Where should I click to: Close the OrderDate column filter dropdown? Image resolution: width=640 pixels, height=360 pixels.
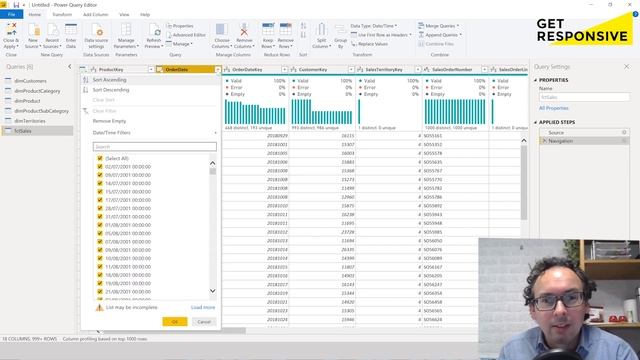[x=218, y=70]
